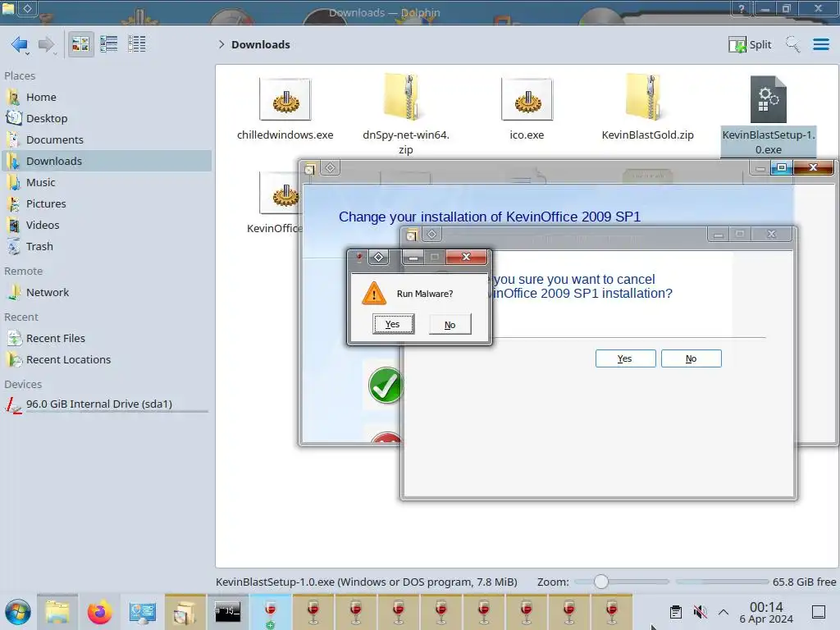Select the 96.0 GiB Internal Drive

(107, 404)
